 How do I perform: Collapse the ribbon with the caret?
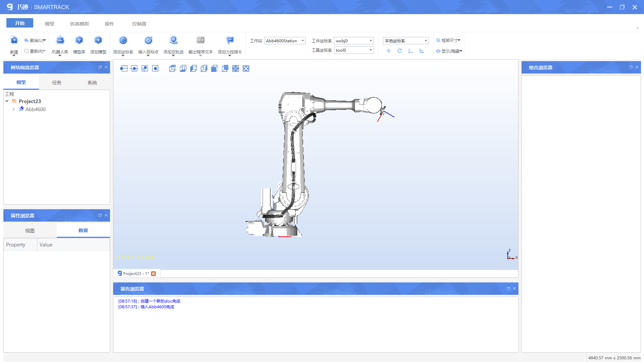[x=637, y=28]
